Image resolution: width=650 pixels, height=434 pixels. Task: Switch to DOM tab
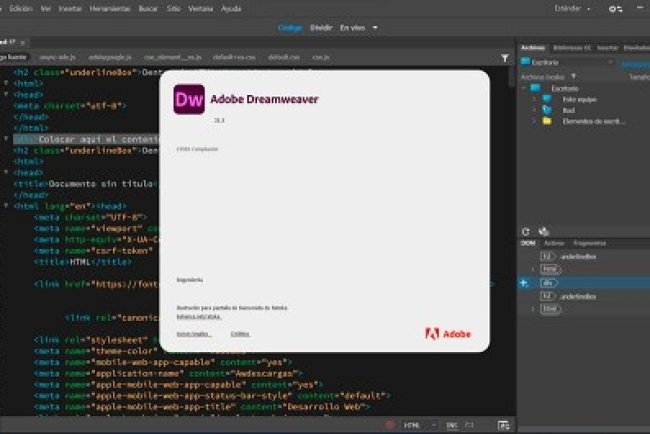click(528, 243)
